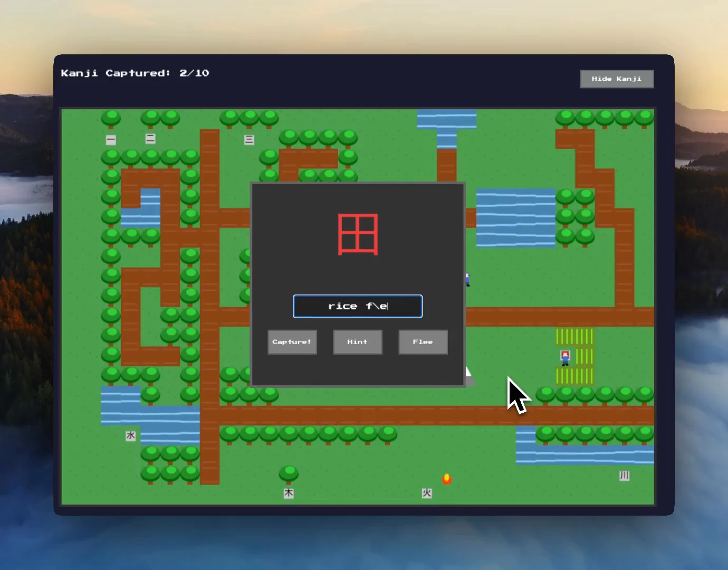Image resolution: width=728 pixels, height=570 pixels.
Task: Ask for a Hint
Action: pyautogui.click(x=357, y=342)
